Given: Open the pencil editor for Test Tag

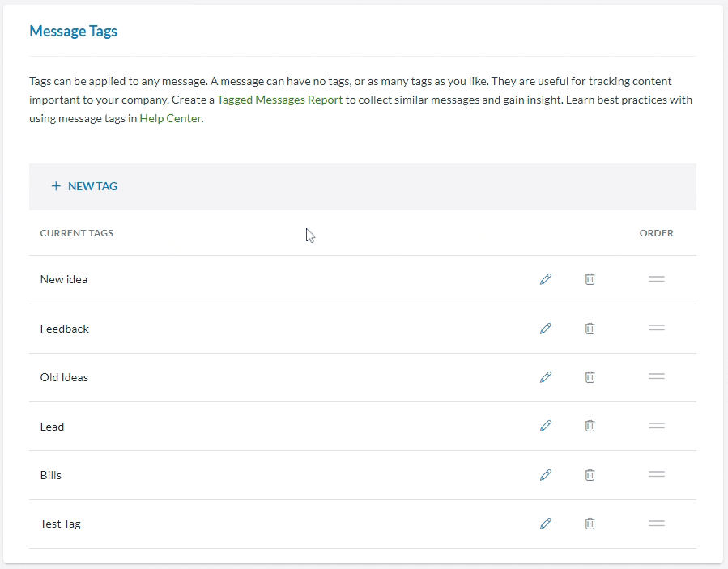Looking at the screenshot, I should 546,524.
